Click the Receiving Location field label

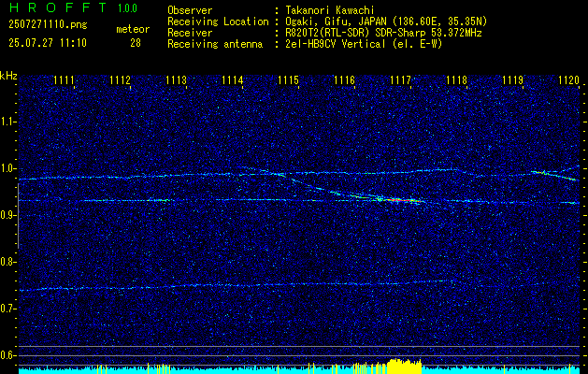[218, 22]
